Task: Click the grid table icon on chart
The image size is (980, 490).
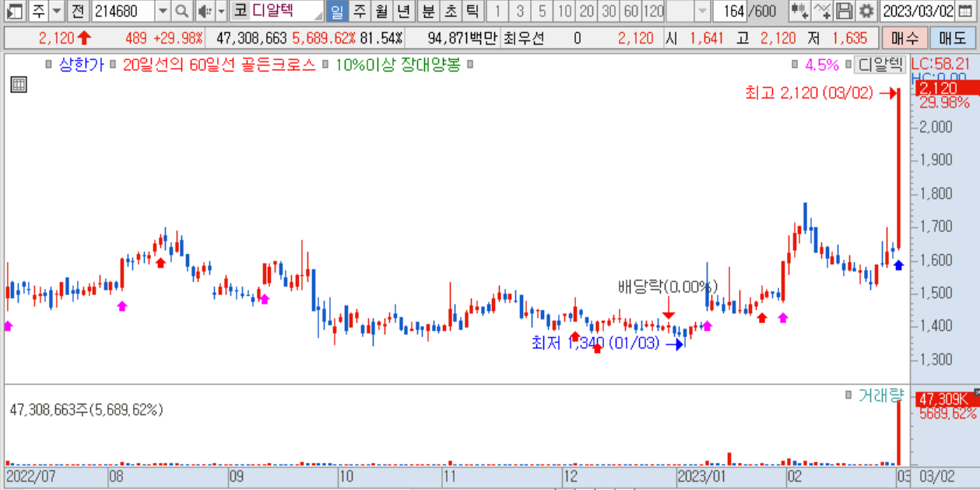Action: pyautogui.click(x=19, y=85)
